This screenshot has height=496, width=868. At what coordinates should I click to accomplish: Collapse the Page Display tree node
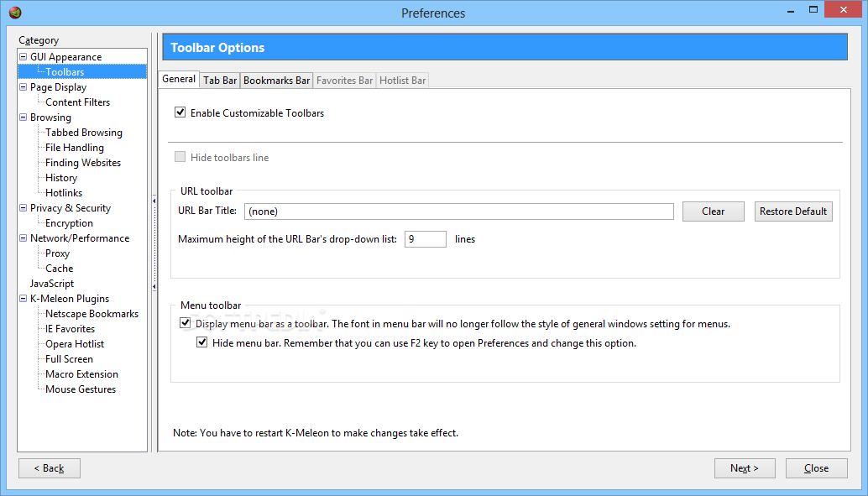[24, 87]
